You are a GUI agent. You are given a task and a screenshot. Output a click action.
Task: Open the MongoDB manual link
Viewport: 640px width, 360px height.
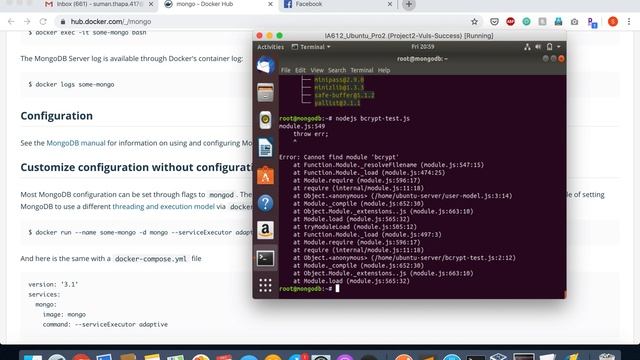[x=76, y=143]
